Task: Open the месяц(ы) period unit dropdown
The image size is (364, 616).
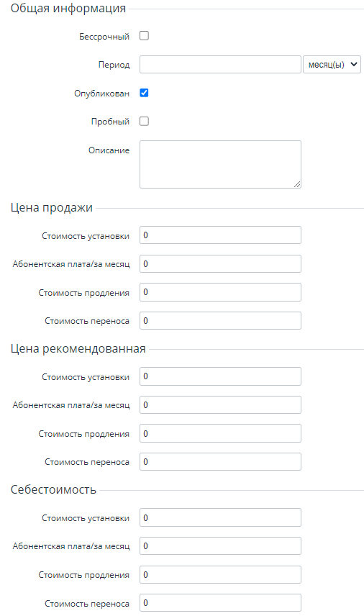Action: (332, 65)
